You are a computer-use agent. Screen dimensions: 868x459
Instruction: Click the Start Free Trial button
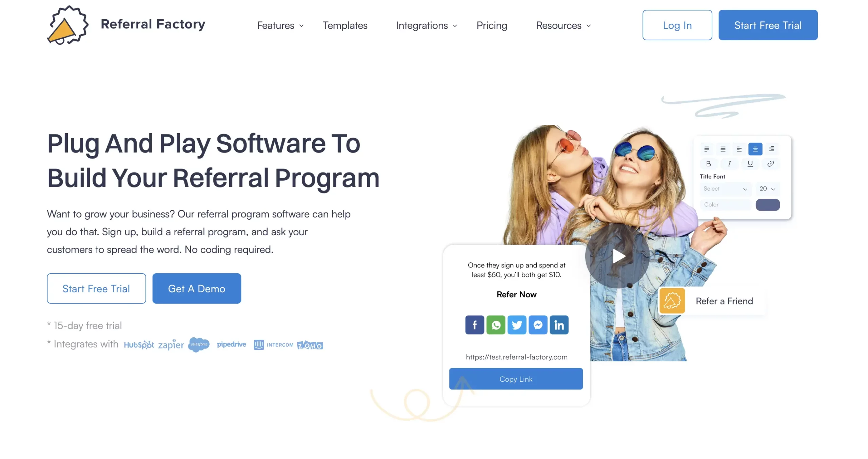click(x=768, y=25)
